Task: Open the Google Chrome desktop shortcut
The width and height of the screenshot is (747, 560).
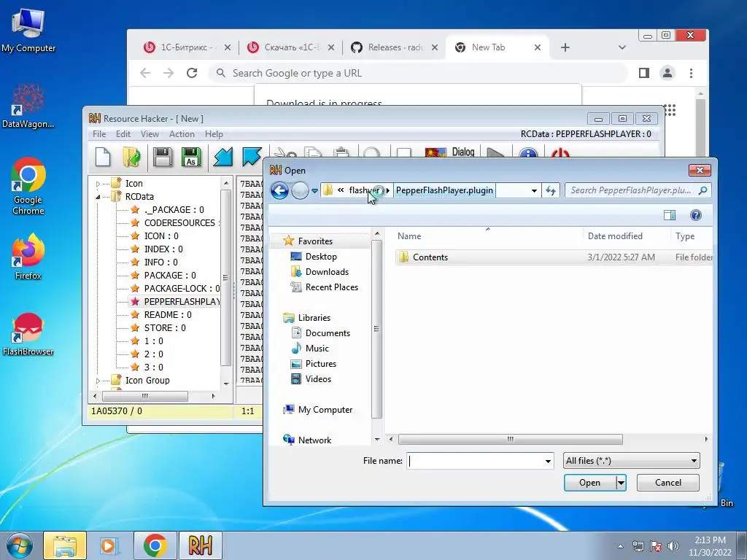Action: (x=28, y=186)
